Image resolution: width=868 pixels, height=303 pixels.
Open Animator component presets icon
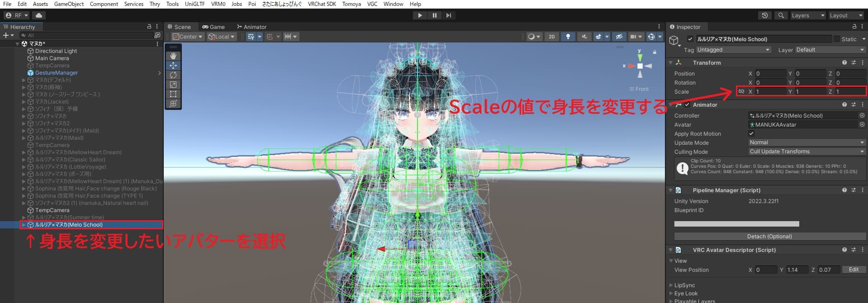[854, 104]
